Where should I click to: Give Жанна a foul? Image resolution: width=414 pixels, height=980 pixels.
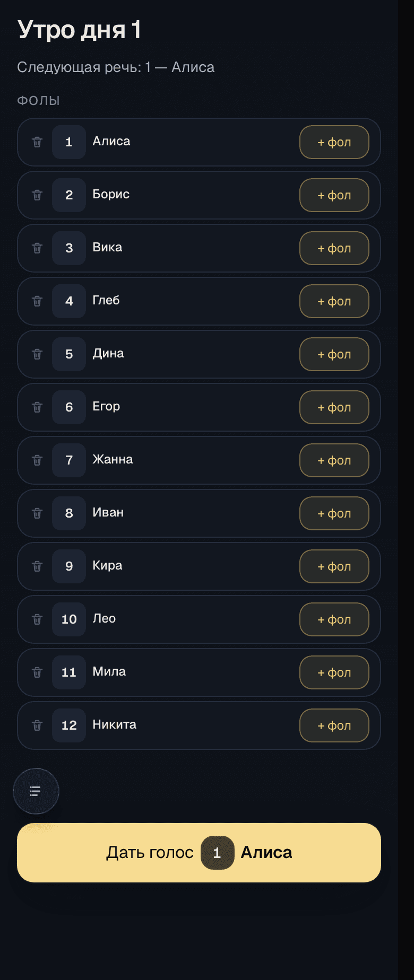coord(334,460)
